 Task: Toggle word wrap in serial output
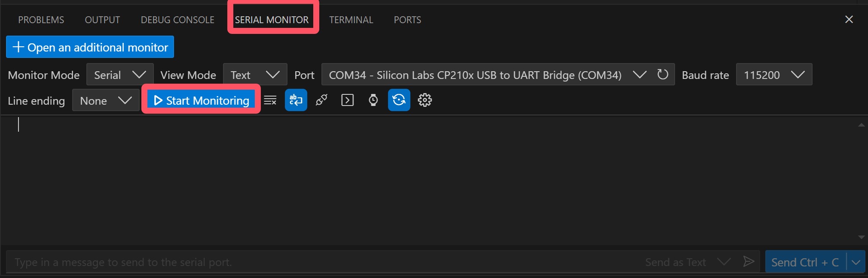[296, 100]
